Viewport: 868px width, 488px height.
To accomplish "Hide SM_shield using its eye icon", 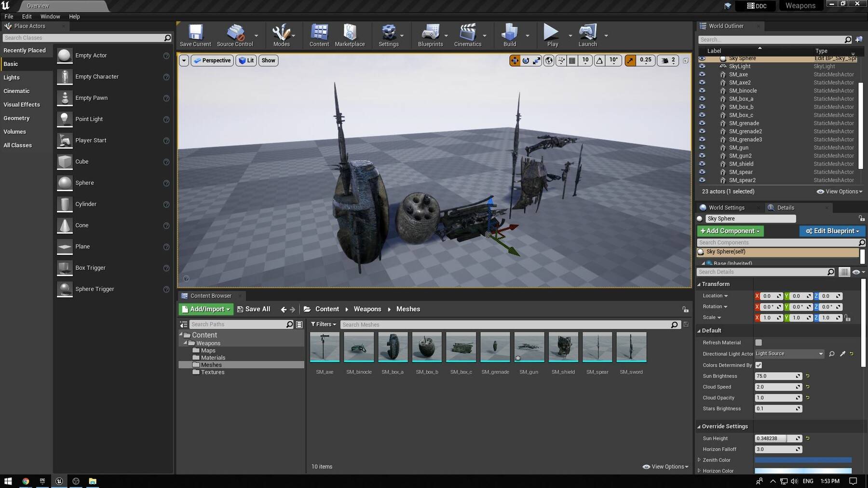I will click(x=702, y=164).
